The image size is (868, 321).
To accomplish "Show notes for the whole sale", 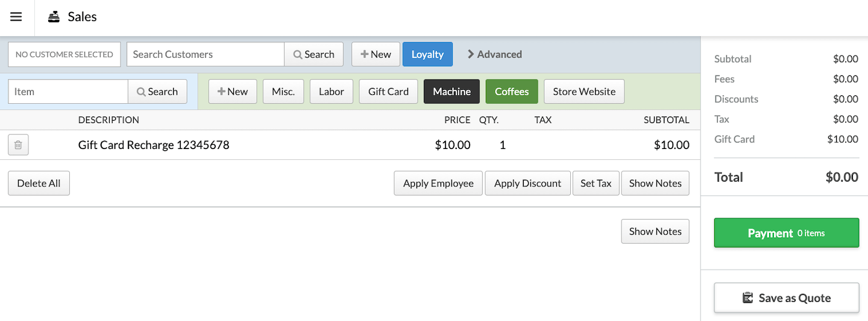I will [655, 232].
